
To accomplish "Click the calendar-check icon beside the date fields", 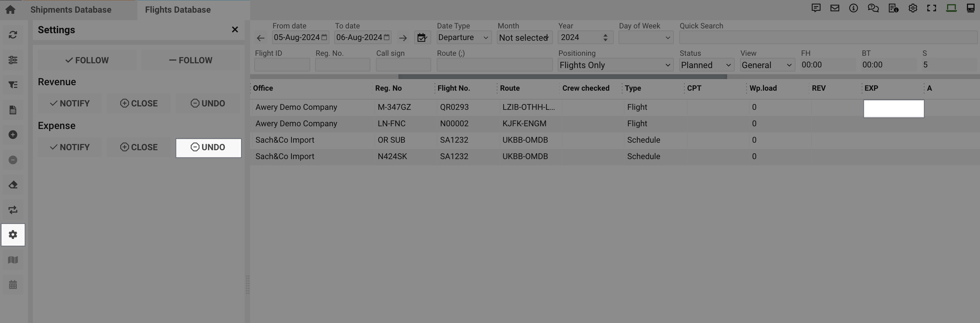I will click(x=422, y=38).
